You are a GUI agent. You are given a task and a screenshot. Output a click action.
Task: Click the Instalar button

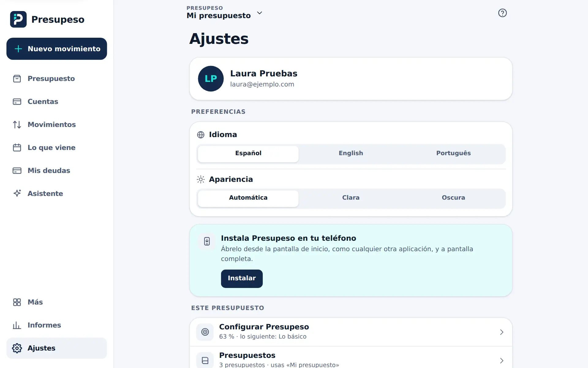242,278
